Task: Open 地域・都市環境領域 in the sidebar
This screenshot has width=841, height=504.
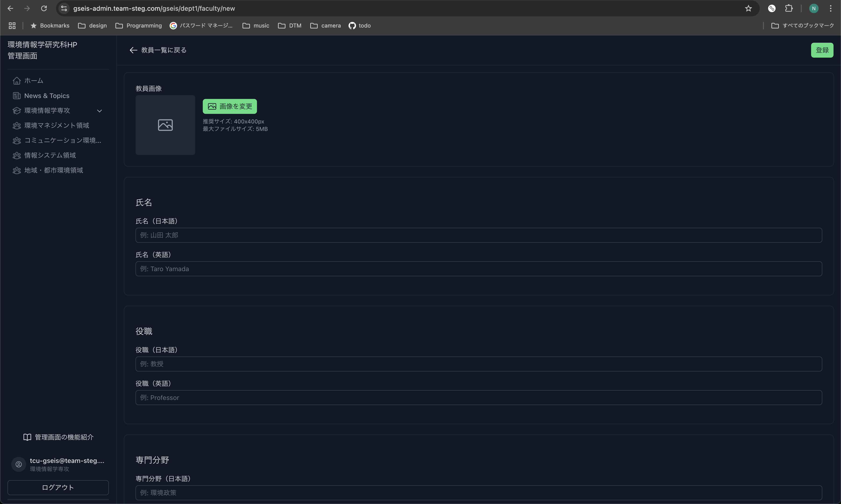Action: pyautogui.click(x=54, y=170)
